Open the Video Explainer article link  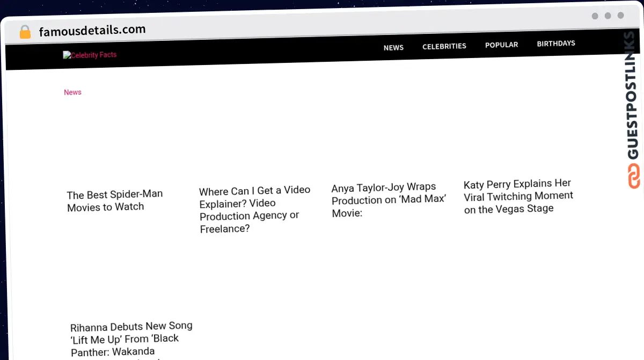click(x=255, y=210)
